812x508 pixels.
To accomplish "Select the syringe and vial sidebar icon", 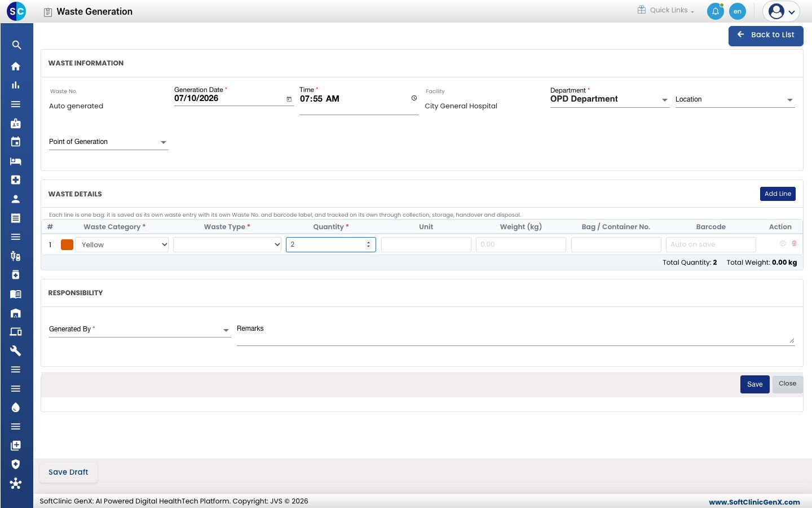I will [16, 256].
